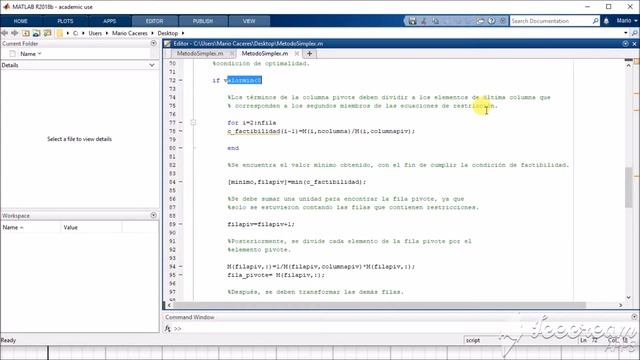This screenshot has height=360, width=640.
Task: Click the editor horizontal scroll right arrow
Action: [x=620, y=305]
